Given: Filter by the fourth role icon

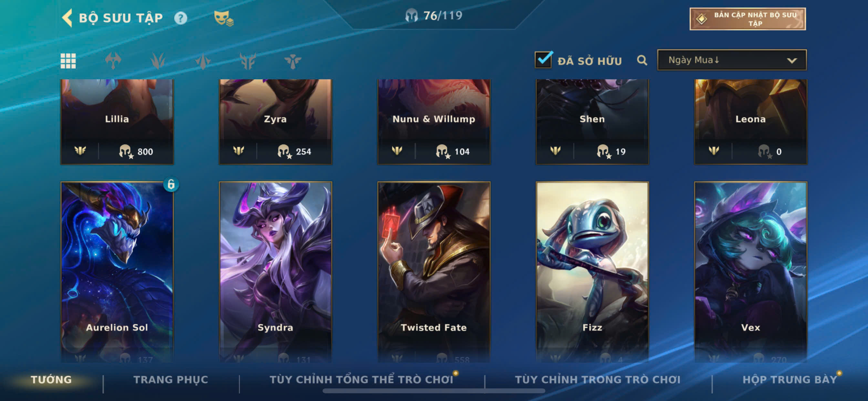Looking at the screenshot, I should 248,61.
